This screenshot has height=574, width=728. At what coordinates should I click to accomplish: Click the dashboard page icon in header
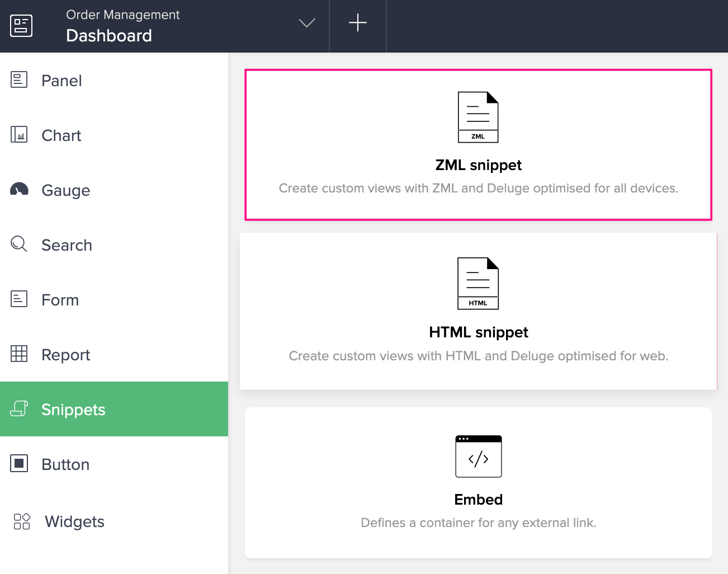click(x=21, y=26)
